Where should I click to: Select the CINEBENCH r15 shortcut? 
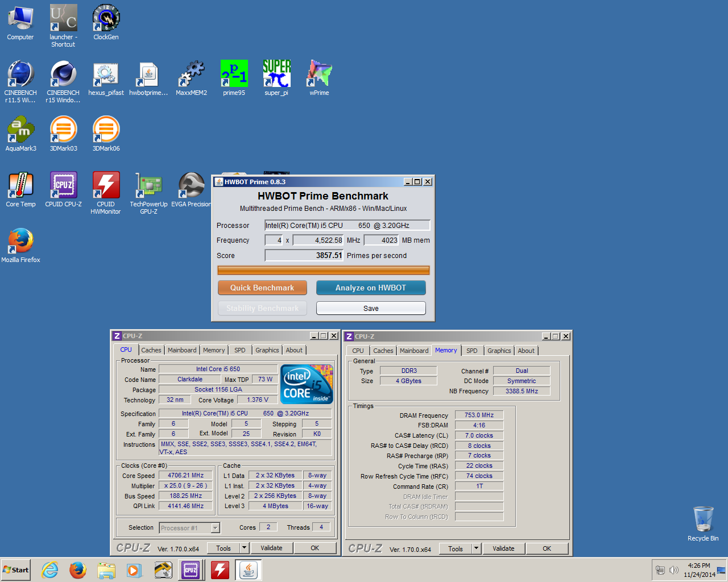(x=63, y=81)
